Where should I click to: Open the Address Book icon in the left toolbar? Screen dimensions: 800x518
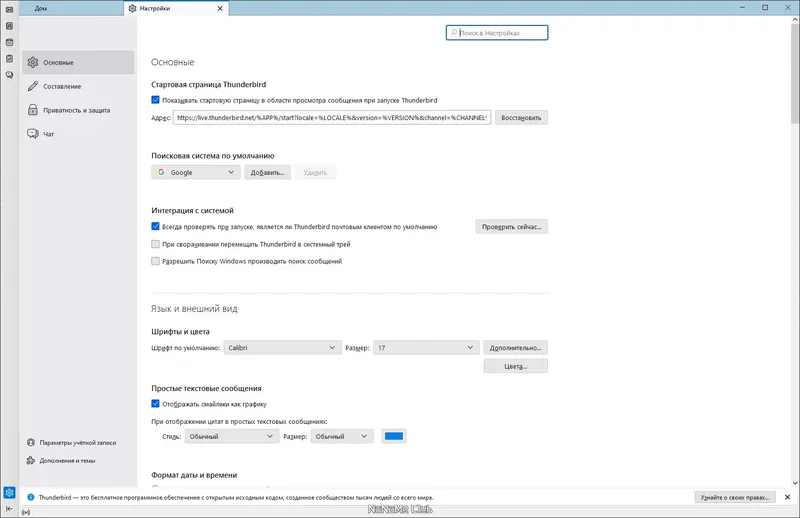tap(9, 26)
